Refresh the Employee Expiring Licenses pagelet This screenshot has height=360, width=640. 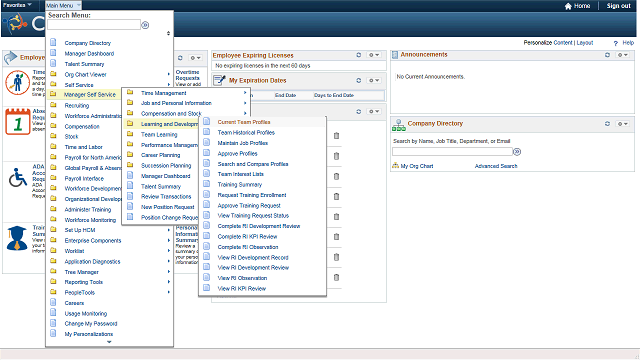tap(358, 55)
